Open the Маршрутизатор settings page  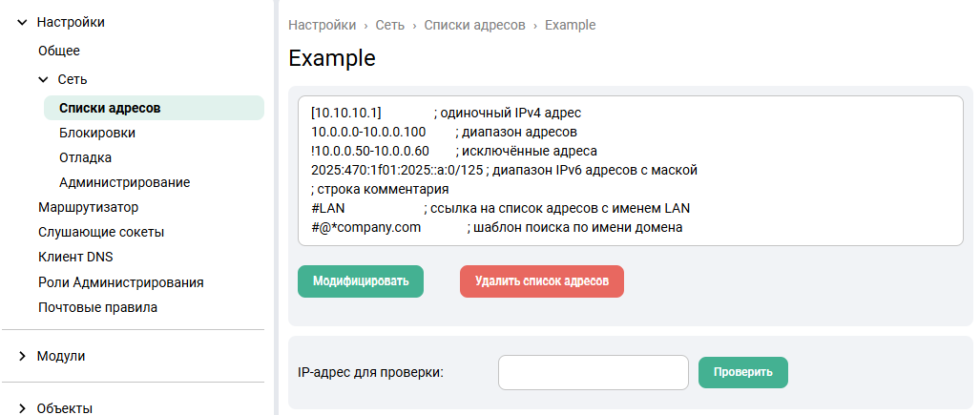click(89, 207)
